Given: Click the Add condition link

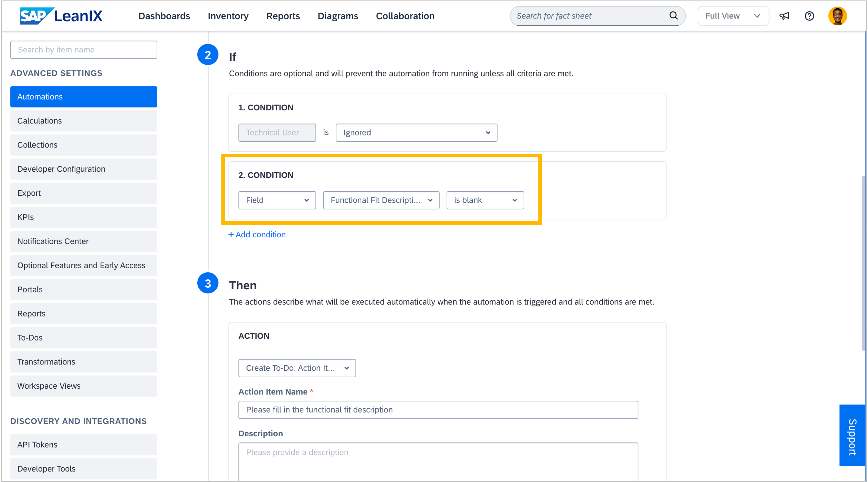Looking at the screenshot, I should tap(257, 234).
